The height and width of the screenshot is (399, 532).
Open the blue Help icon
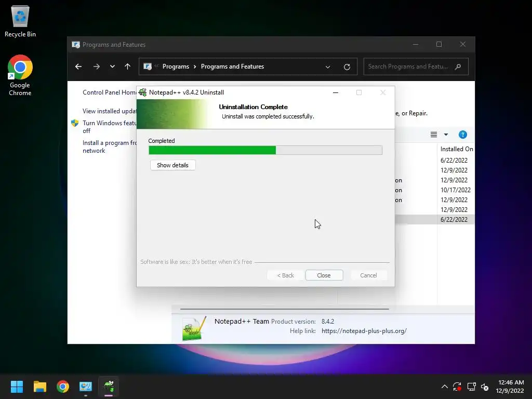463,135
